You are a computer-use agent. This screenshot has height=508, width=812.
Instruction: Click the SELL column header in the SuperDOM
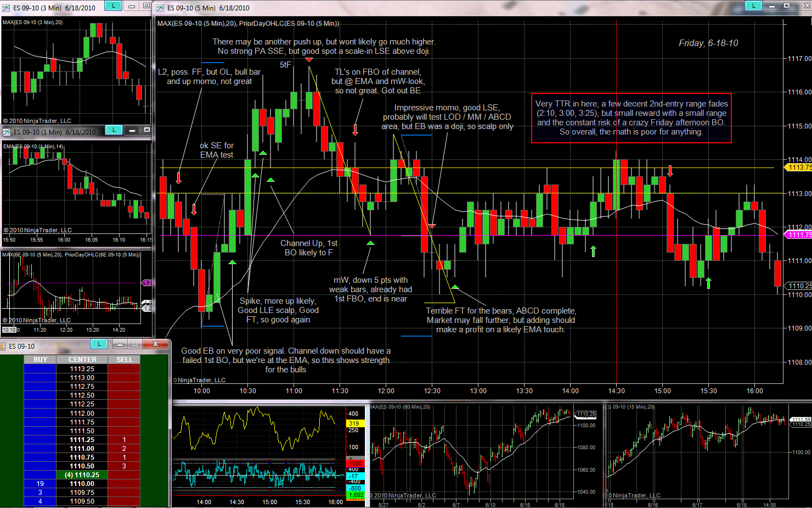coord(124,360)
